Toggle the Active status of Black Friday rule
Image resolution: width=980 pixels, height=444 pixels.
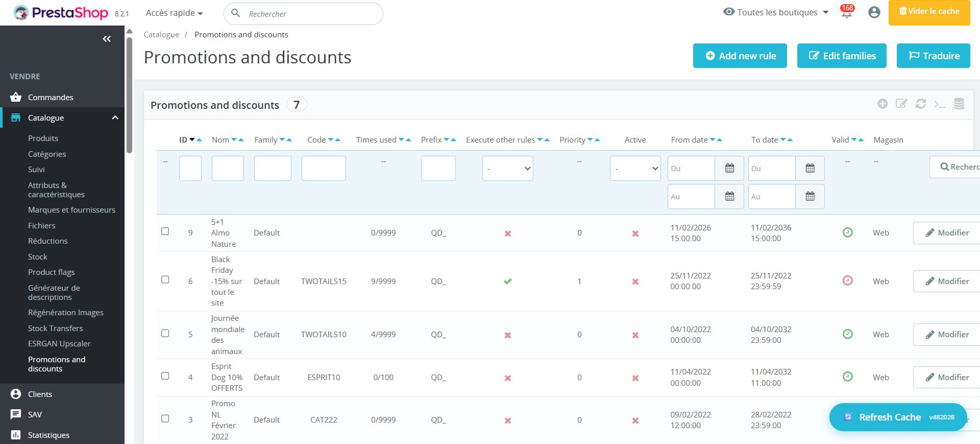tap(635, 282)
